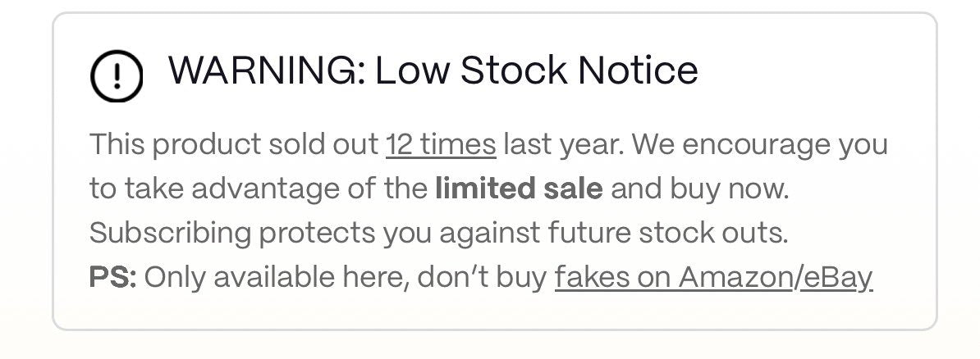Viewport: 980px width, 359px height.
Task: Select the "Low Stock Notice" heading text
Action: [x=537, y=70]
